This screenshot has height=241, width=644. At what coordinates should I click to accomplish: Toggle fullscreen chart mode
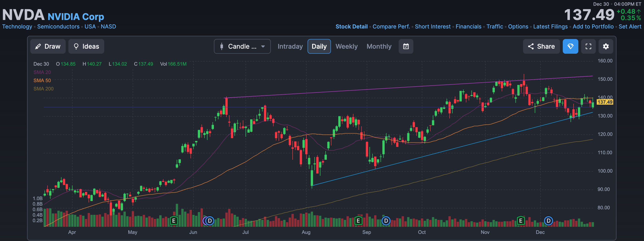(x=588, y=46)
